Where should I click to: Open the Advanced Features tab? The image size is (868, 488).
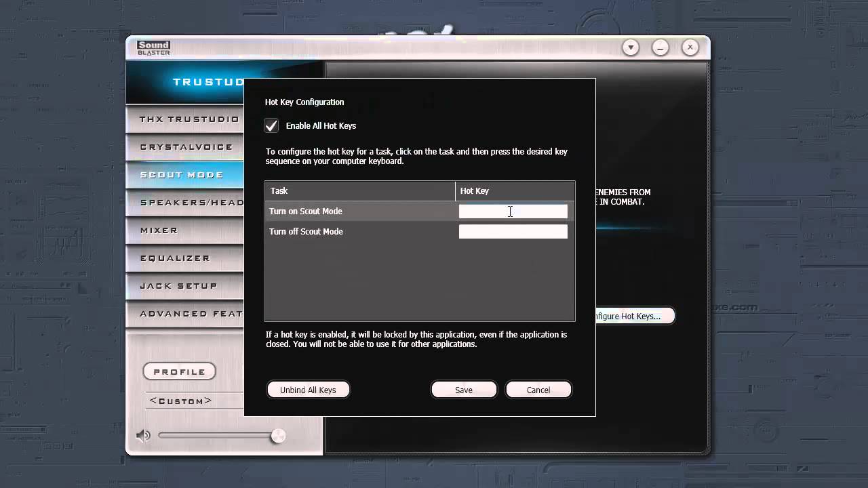185,314
